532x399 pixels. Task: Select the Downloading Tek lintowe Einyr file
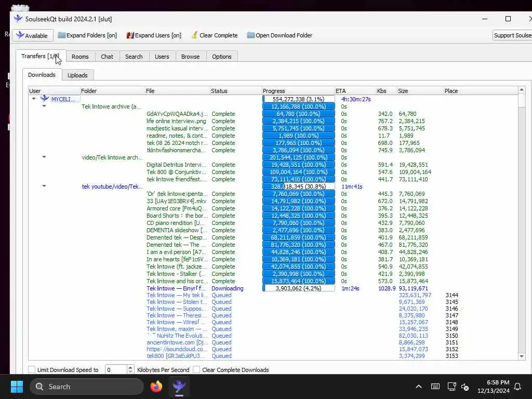pos(176,288)
